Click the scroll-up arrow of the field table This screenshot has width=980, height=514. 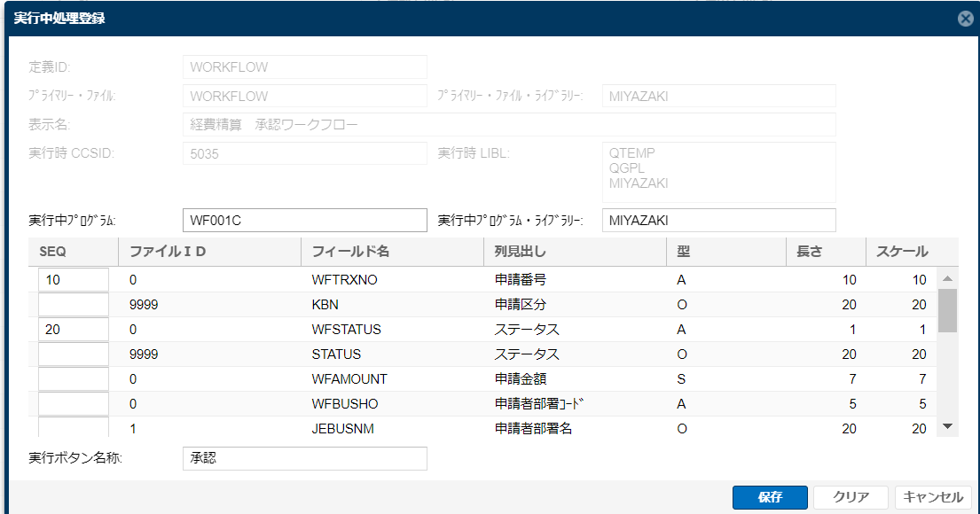pos(947,278)
